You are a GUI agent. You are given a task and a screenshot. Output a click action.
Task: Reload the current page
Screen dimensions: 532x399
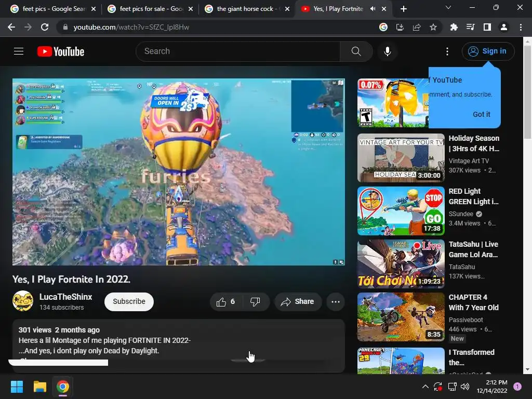tap(45, 27)
